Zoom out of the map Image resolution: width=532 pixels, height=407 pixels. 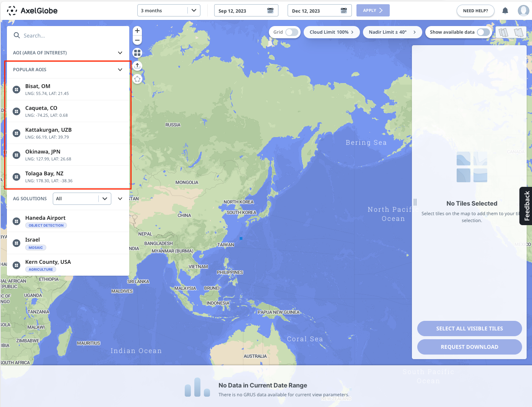pos(137,40)
